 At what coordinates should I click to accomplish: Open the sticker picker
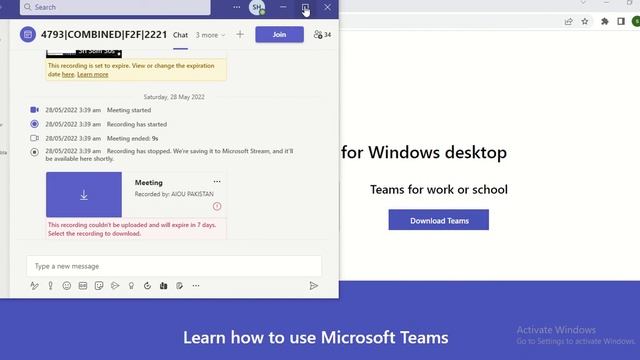(99, 286)
